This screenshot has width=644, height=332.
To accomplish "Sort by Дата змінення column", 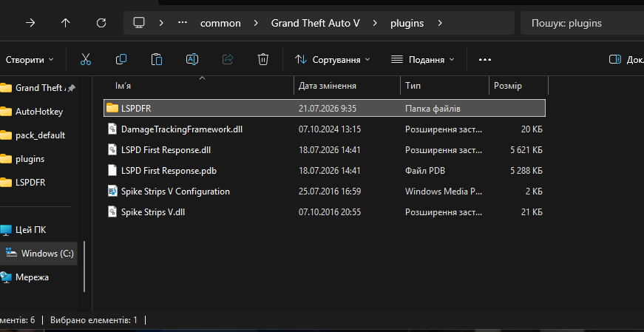I will (347, 86).
